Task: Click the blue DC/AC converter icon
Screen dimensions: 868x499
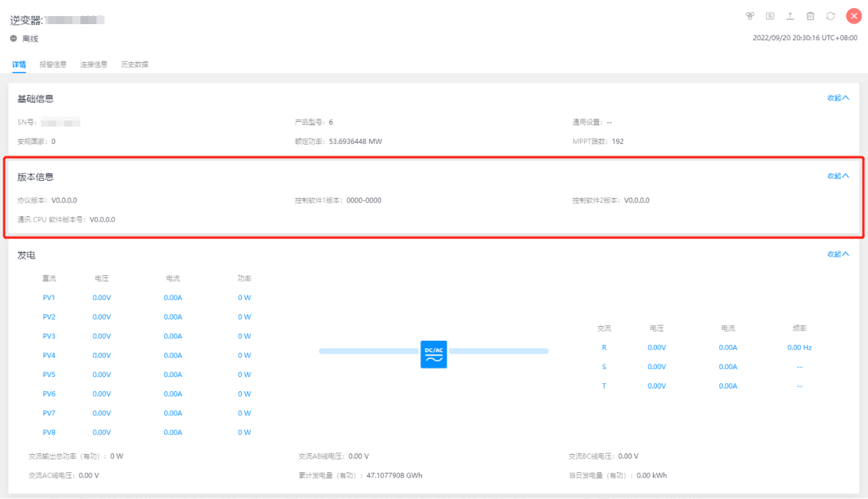Action: 433,354
